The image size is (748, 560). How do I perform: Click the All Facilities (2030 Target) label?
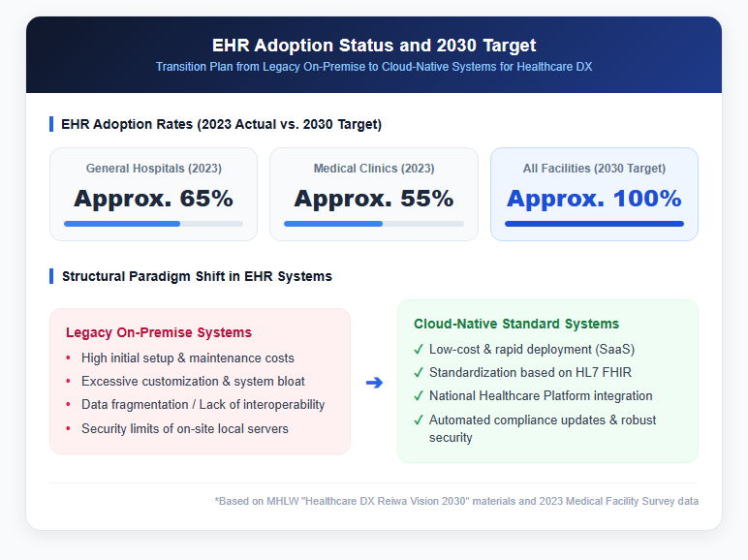click(594, 169)
